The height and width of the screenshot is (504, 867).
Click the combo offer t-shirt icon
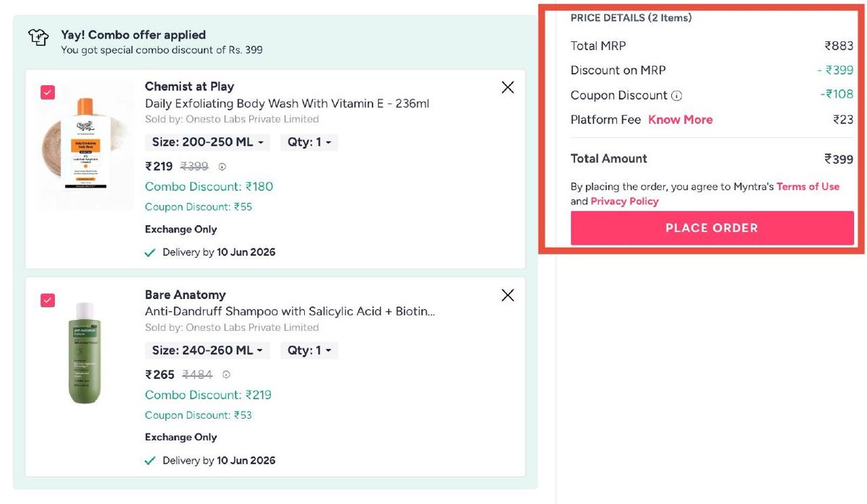click(38, 38)
